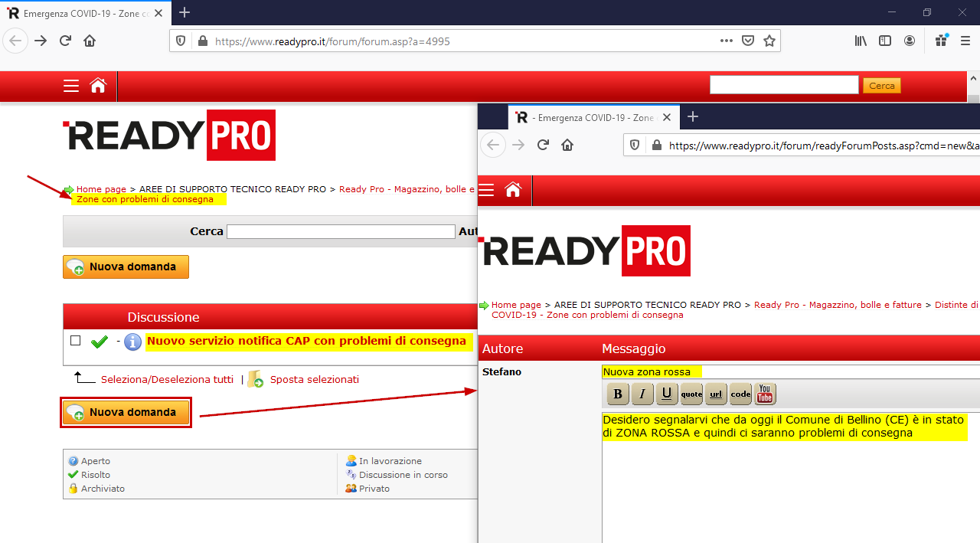The width and height of the screenshot is (980, 543).
Task: Click the white home icon in the rear window's red bar
Action: (x=98, y=86)
